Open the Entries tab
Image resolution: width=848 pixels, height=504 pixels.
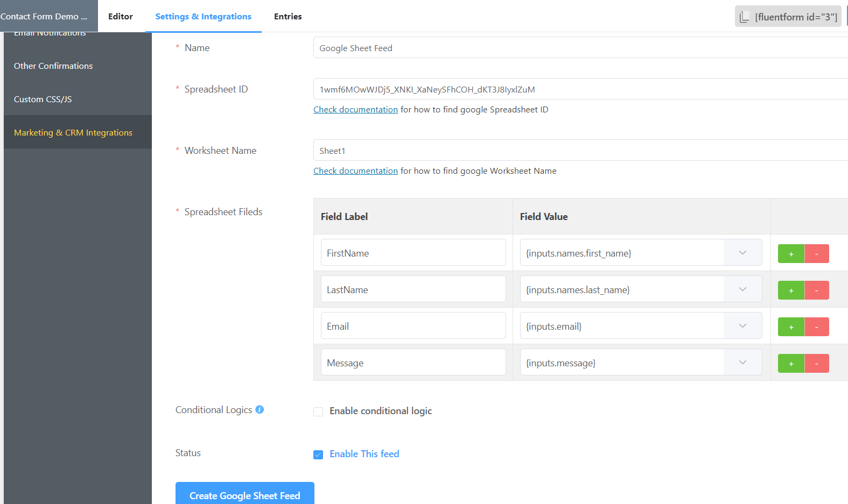[288, 16]
